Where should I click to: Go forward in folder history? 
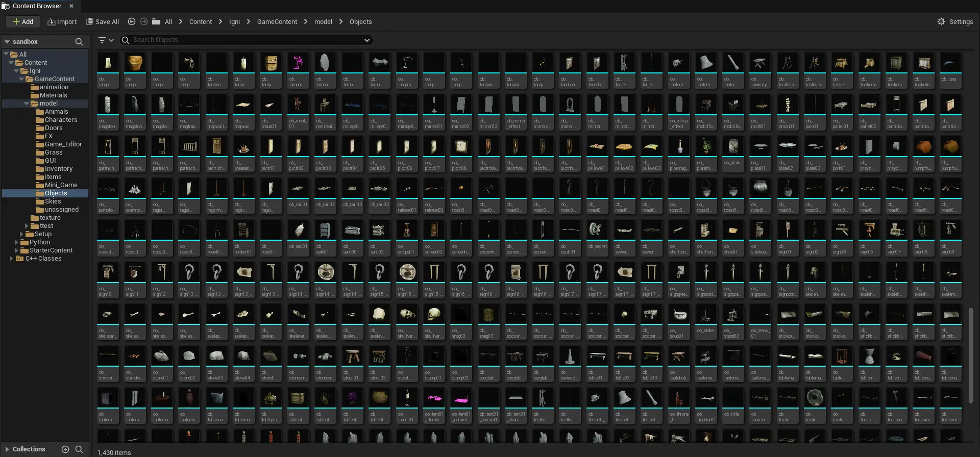click(144, 21)
